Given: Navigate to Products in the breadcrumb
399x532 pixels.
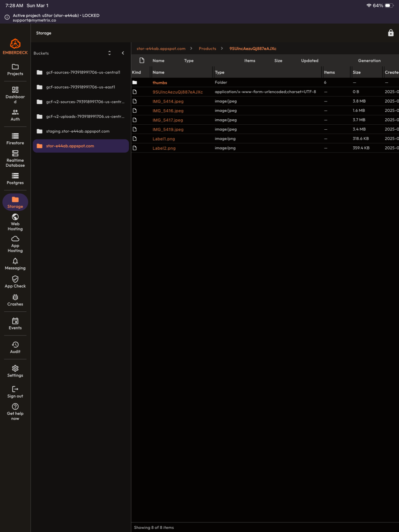Looking at the screenshot, I should click(x=207, y=48).
